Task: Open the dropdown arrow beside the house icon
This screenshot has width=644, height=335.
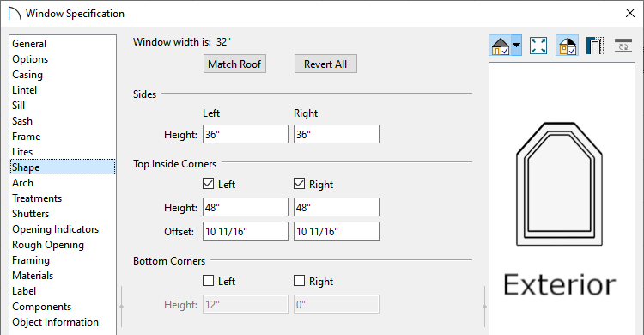Action: point(517,46)
